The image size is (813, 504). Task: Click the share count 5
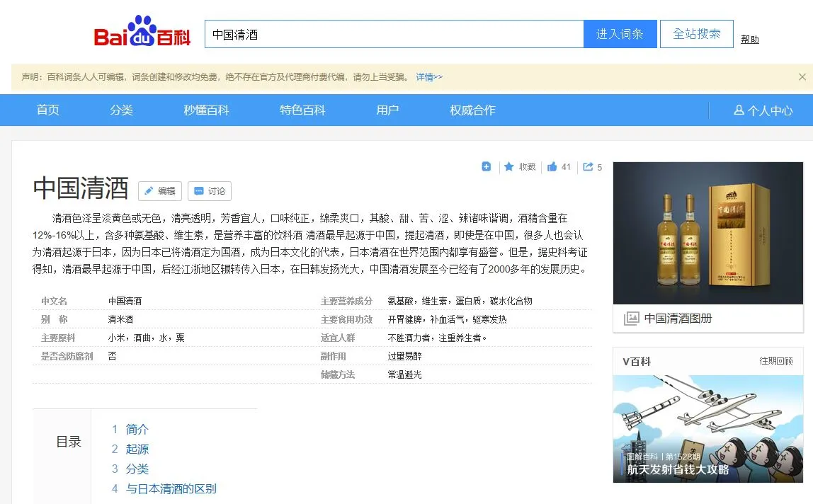599,168
